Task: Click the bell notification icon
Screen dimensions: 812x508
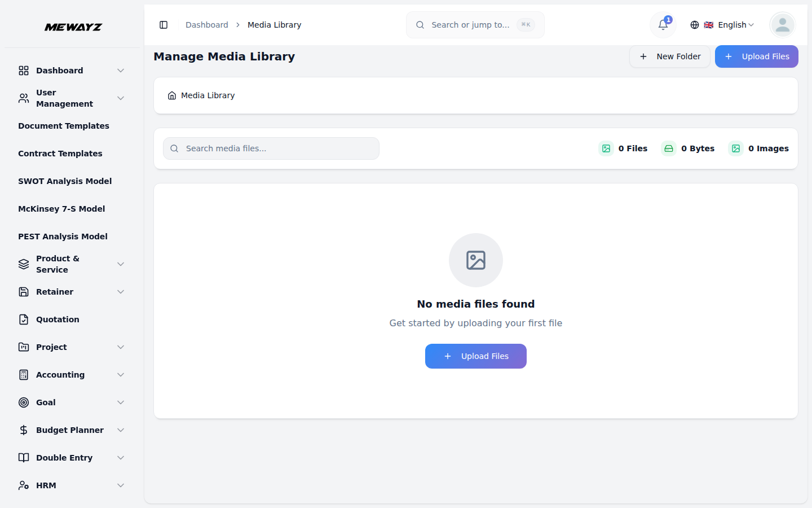Action: [662, 25]
